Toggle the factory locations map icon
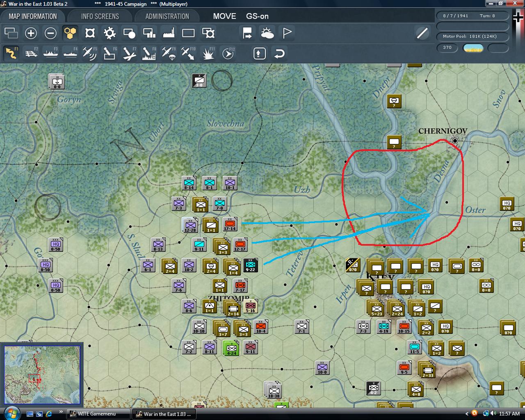The image size is (525, 420). tap(169, 33)
